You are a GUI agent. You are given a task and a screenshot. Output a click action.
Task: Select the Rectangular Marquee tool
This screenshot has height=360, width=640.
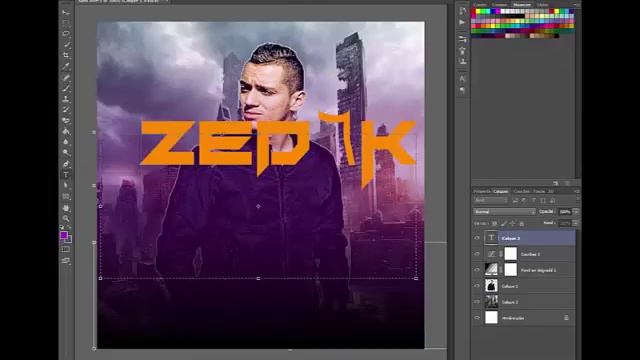(66, 23)
